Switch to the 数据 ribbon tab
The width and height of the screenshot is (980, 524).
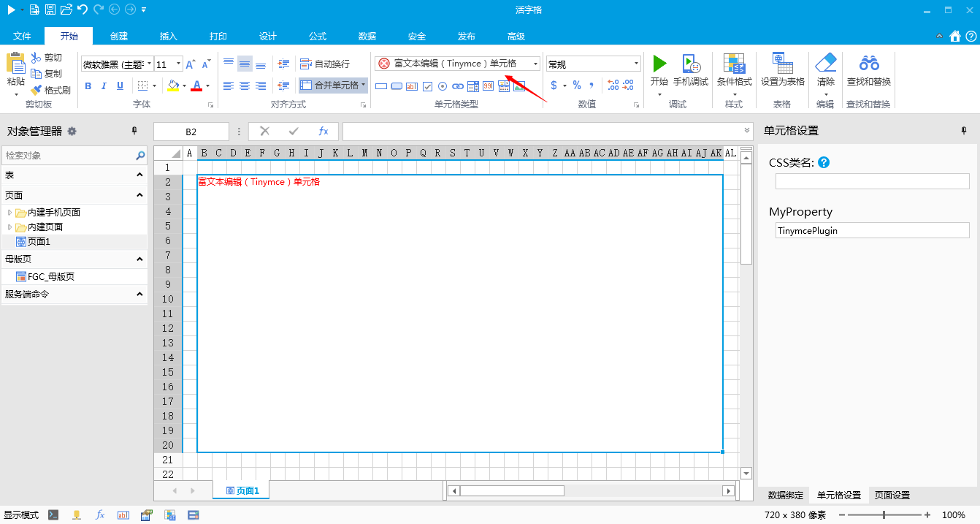(367, 37)
